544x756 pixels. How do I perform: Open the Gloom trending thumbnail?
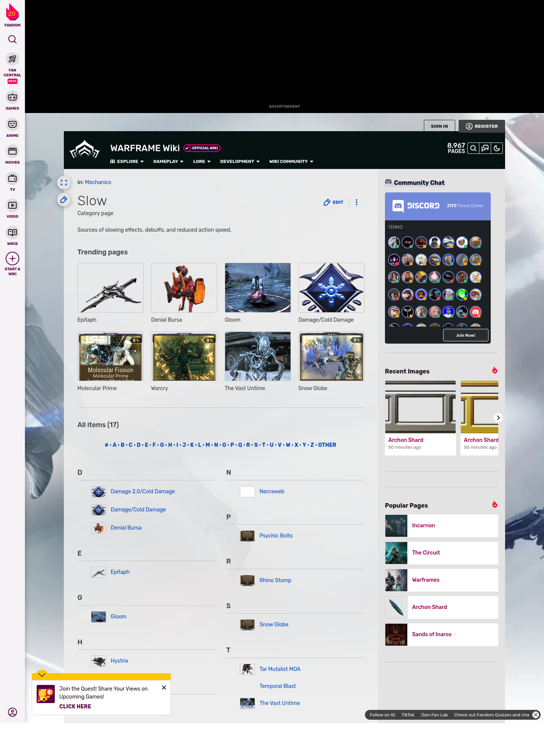point(258,288)
